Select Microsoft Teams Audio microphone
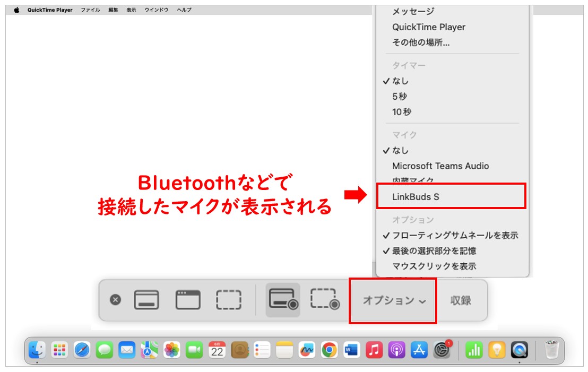 point(440,166)
